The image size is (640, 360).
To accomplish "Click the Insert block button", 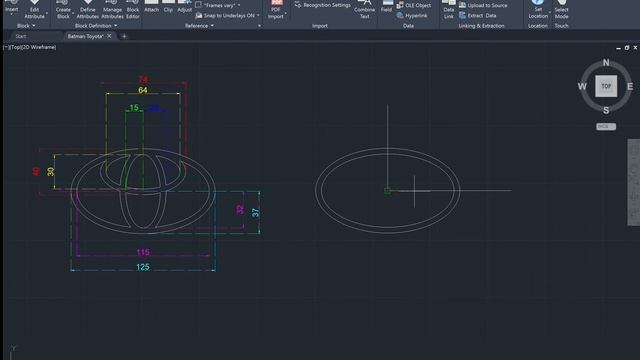I will click(x=11, y=7).
